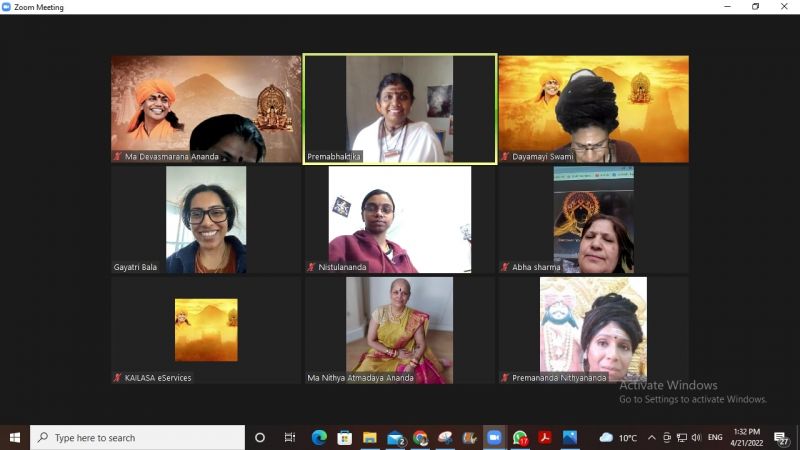Image resolution: width=800 pixels, height=450 pixels.
Task: Click the Task View icon
Action: tap(290, 438)
